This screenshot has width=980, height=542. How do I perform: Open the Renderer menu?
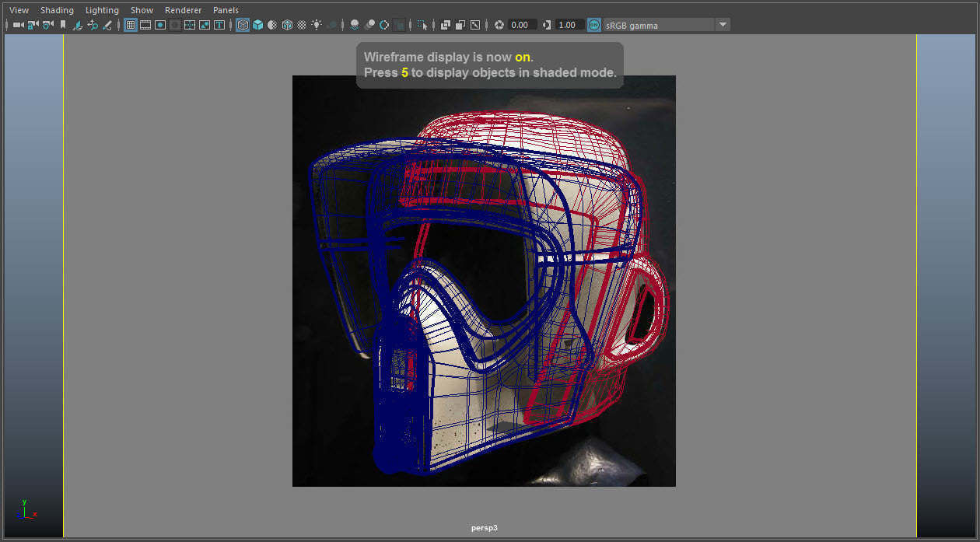[184, 10]
